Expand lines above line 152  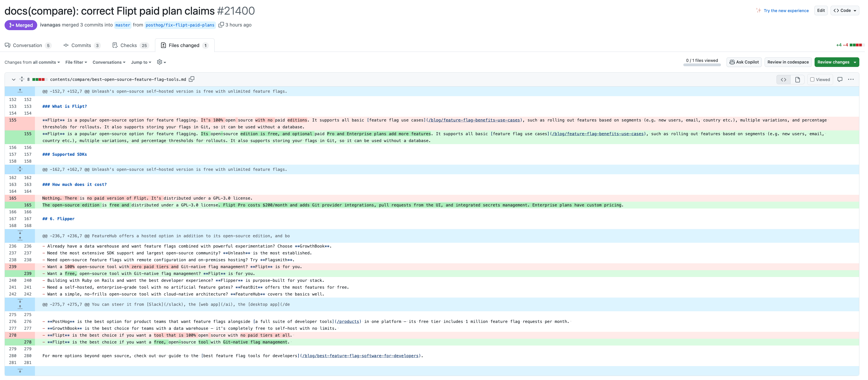(x=20, y=91)
